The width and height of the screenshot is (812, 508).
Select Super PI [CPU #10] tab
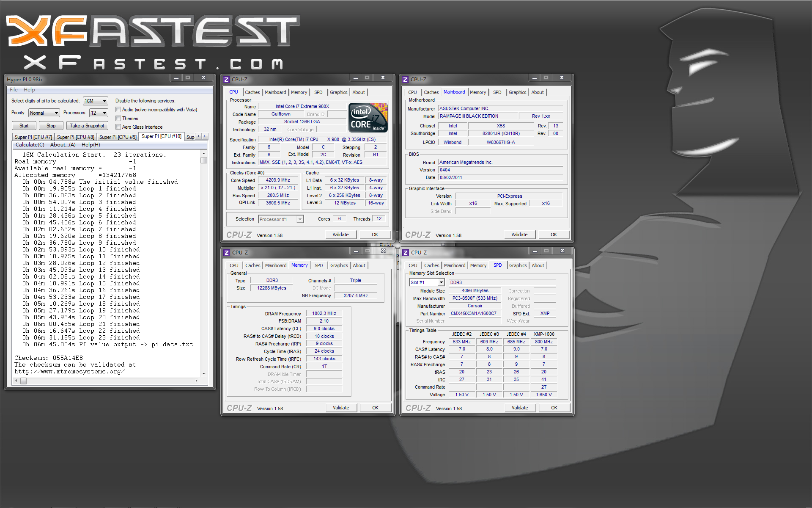[x=161, y=136]
